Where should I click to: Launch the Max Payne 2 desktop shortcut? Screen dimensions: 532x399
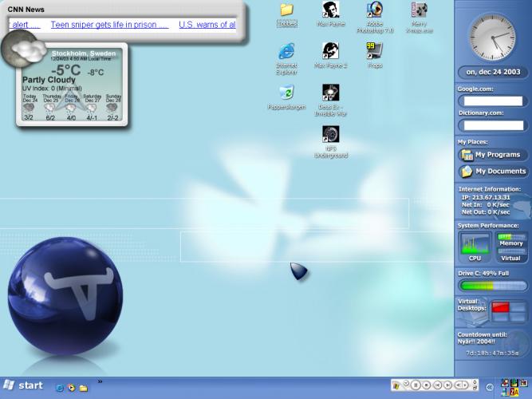[330, 52]
